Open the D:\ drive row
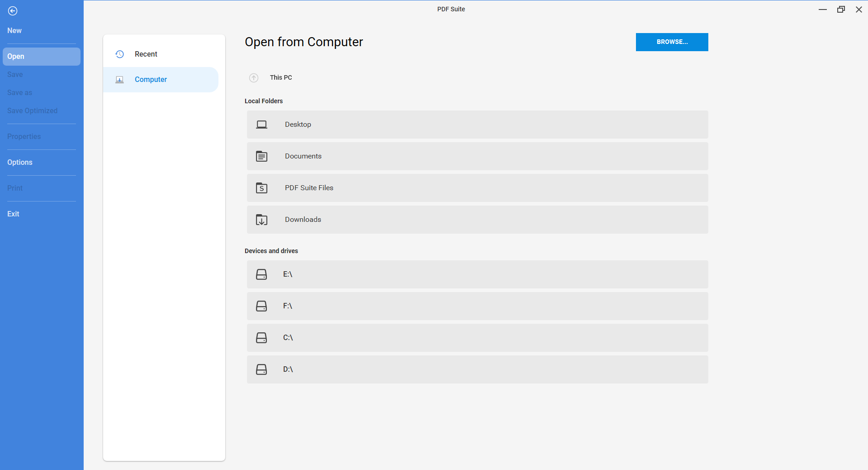This screenshot has width=868, height=470. click(x=477, y=369)
